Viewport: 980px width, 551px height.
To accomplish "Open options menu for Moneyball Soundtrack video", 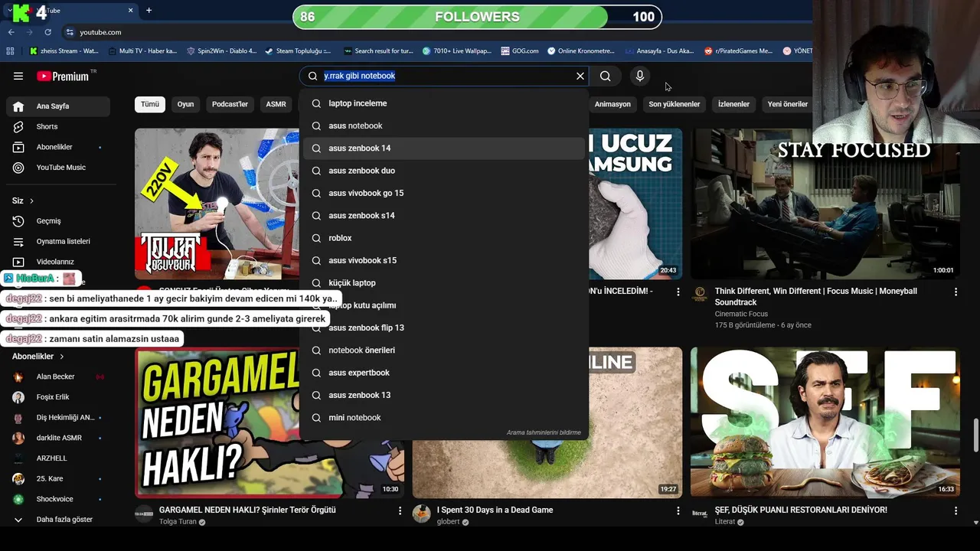I will [955, 292].
